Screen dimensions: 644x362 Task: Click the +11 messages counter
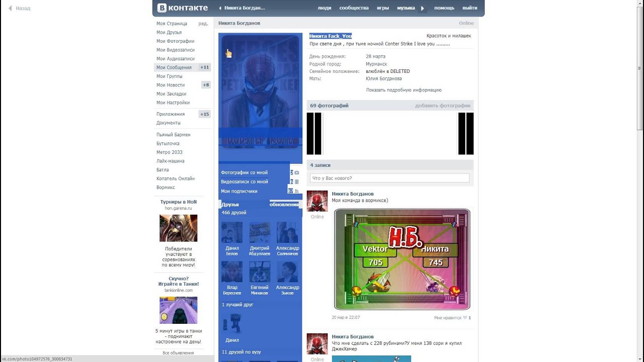(204, 67)
